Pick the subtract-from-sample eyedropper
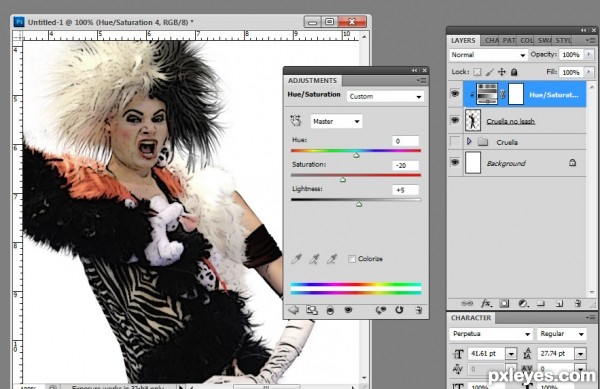 [x=331, y=259]
